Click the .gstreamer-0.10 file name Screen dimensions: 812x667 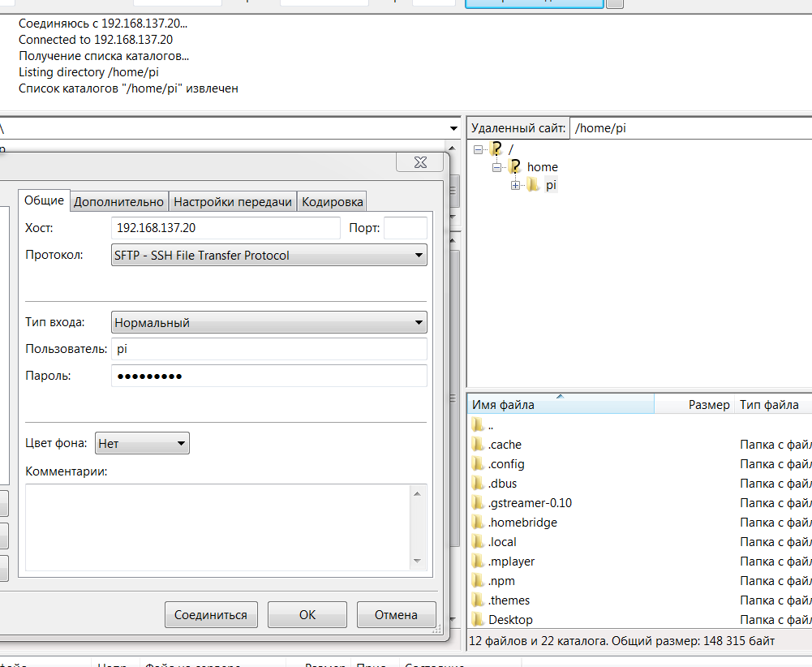530,503
